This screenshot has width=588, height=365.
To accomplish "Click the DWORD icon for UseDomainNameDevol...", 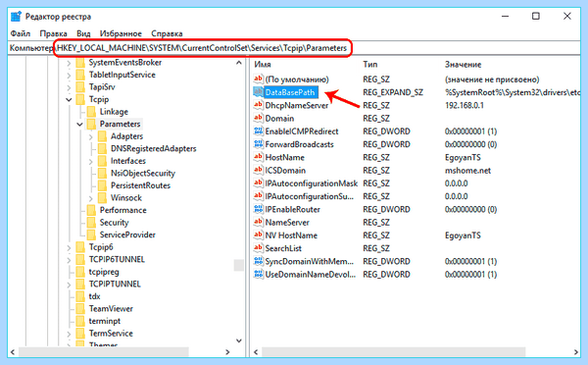I will (258, 274).
